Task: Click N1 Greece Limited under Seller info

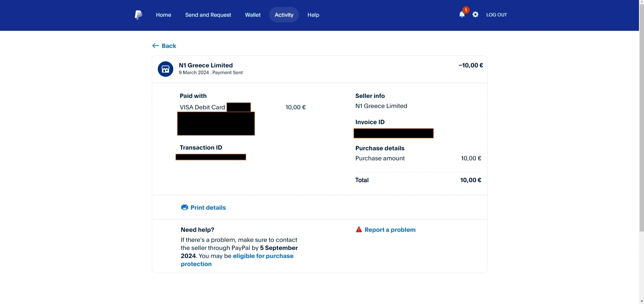Action: [381, 106]
